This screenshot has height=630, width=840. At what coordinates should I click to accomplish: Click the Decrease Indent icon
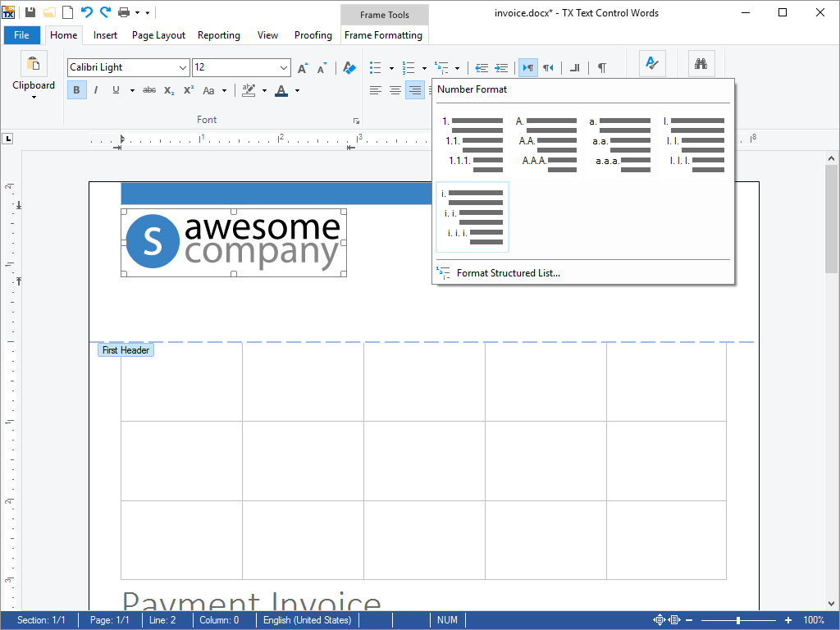coord(482,67)
